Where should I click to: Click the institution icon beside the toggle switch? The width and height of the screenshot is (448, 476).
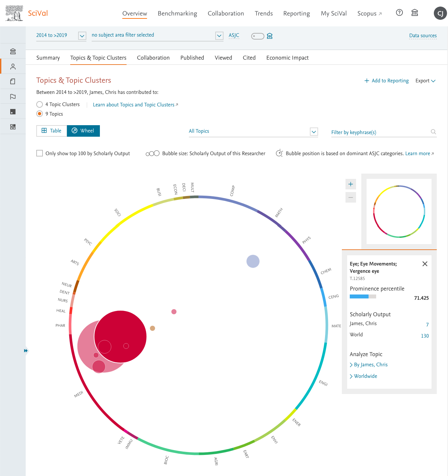point(270,36)
